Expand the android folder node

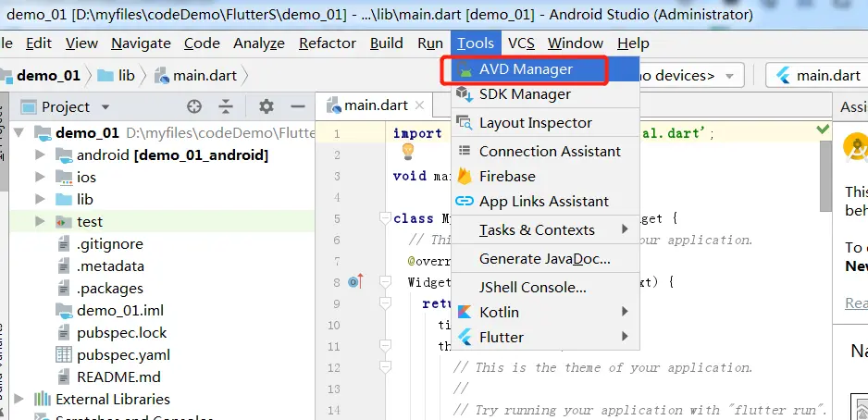40,154
